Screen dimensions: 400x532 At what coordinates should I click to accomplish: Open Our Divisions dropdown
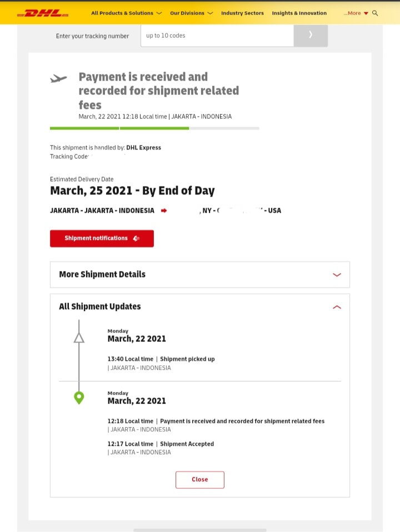coord(192,13)
